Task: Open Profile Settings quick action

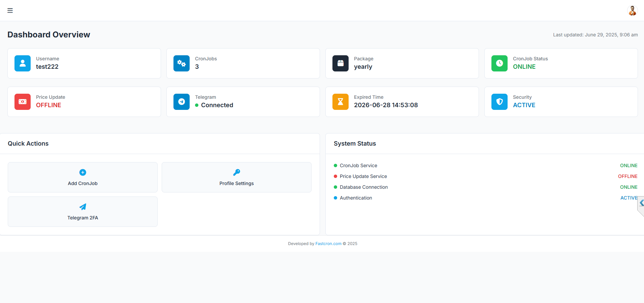Action: tap(236, 177)
